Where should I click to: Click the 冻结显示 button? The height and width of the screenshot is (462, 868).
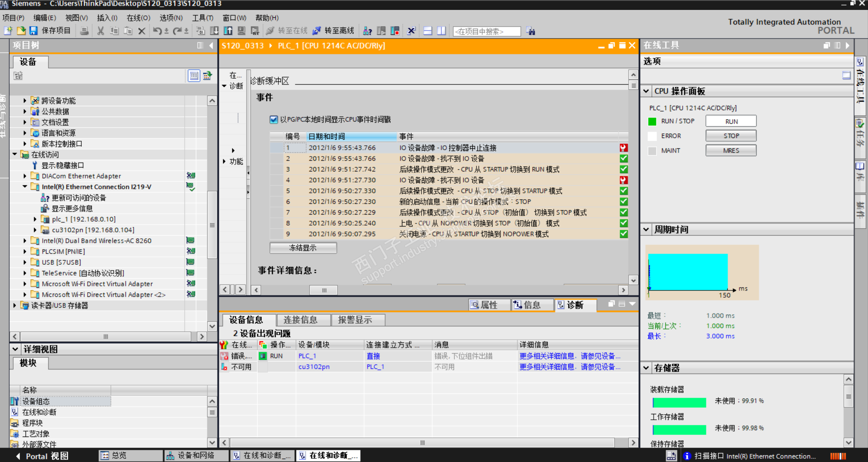click(303, 248)
